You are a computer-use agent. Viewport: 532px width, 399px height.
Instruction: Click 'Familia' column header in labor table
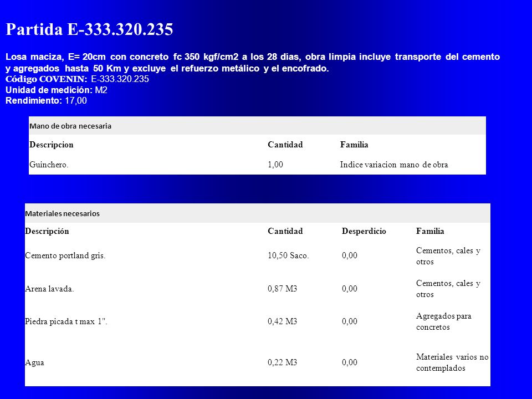click(354, 145)
